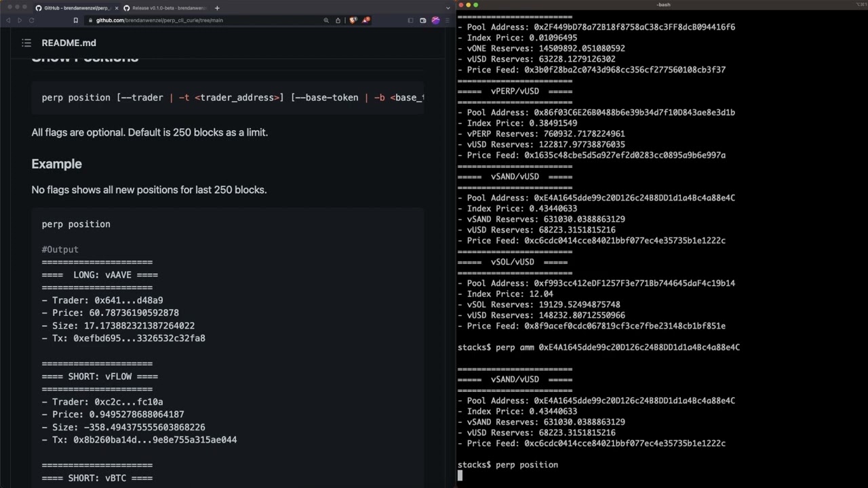Click the 'LONG: vAAVE' header line
The image size is (868, 488).
(100, 275)
